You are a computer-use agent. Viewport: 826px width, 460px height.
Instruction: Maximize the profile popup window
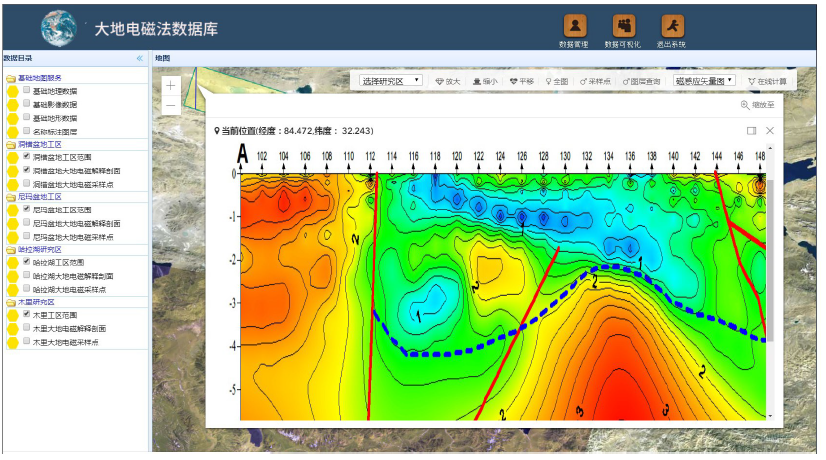coord(752,131)
